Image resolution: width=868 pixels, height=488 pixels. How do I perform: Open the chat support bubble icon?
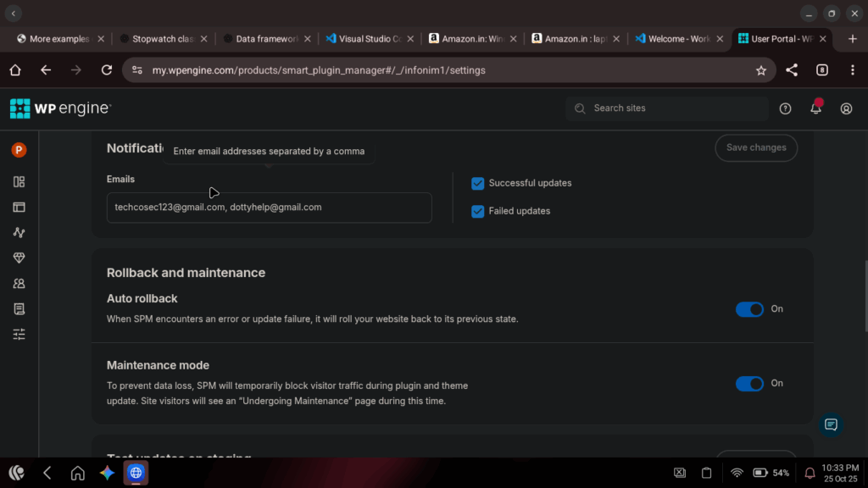pos(831,424)
